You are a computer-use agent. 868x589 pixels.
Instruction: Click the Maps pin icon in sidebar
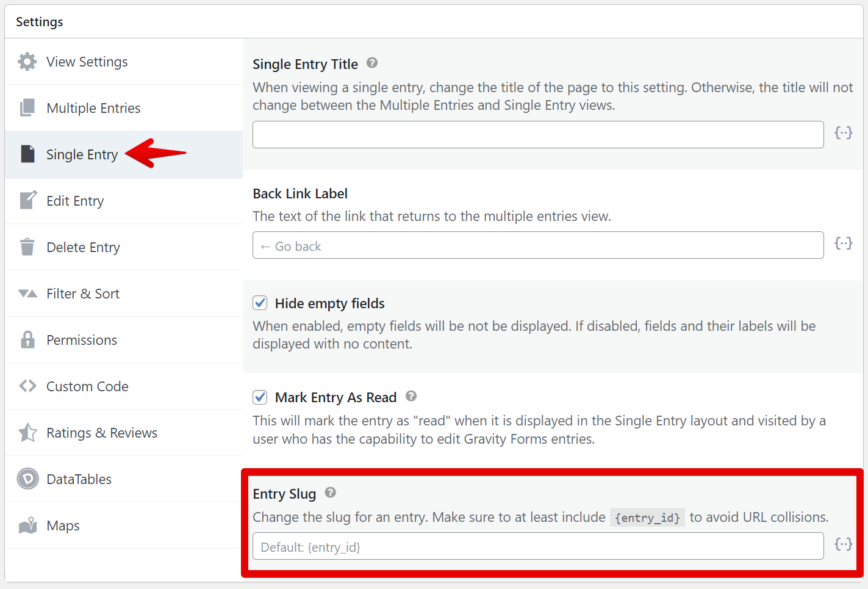point(27,526)
